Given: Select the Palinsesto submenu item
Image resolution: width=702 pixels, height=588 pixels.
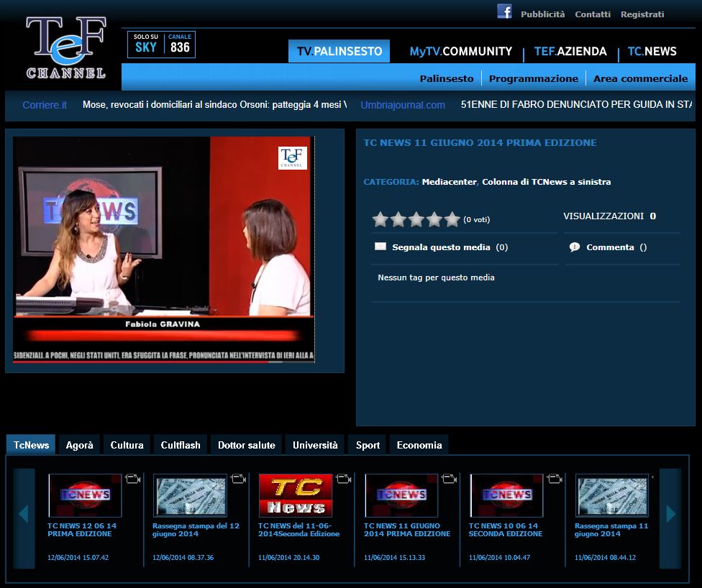Looking at the screenshot, I should tap(447, 78).
